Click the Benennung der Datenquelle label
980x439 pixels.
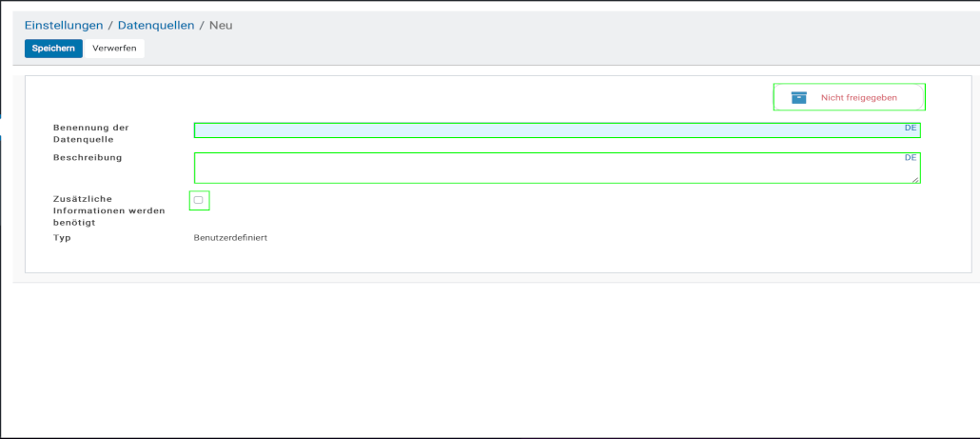tap(91, 133)
